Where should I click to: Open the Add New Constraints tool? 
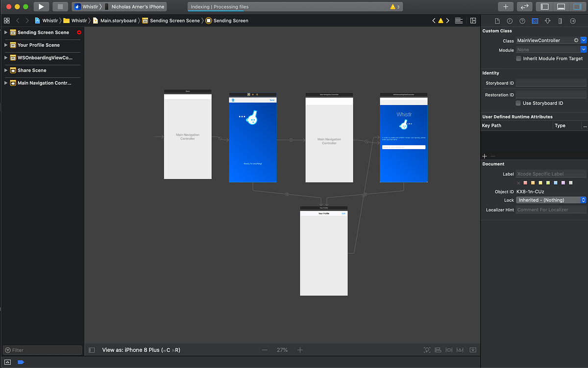tap(449, 350)
